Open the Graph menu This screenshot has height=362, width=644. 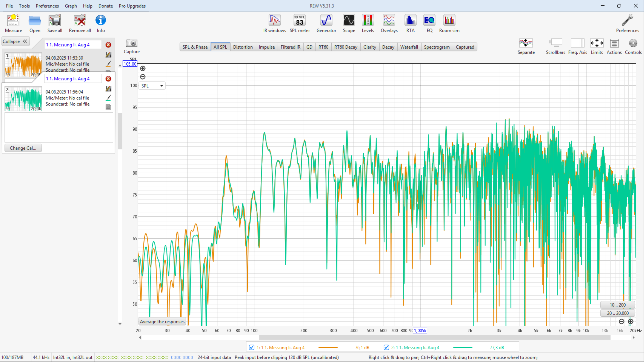[x=71, y=6]
